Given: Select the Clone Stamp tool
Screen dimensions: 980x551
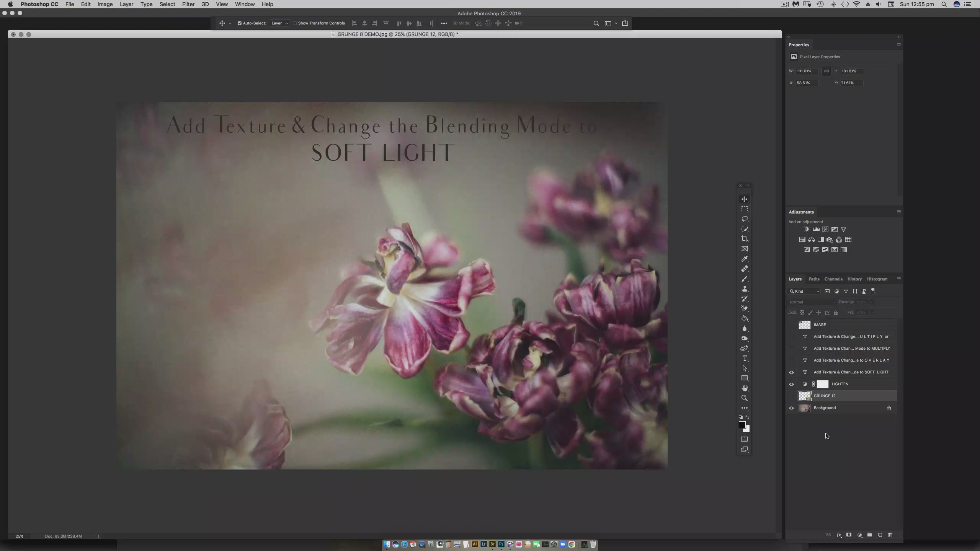Looking at the screenshot, I should pos(744,289).
